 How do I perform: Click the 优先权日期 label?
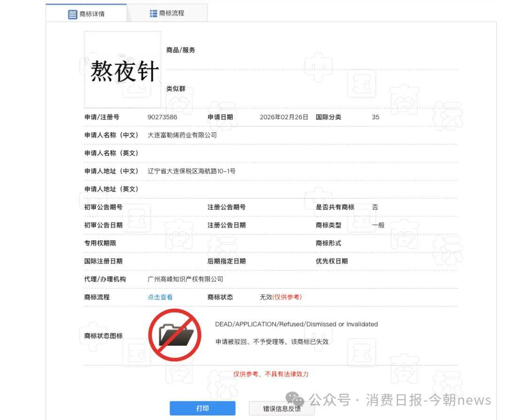tap(332, 261)
